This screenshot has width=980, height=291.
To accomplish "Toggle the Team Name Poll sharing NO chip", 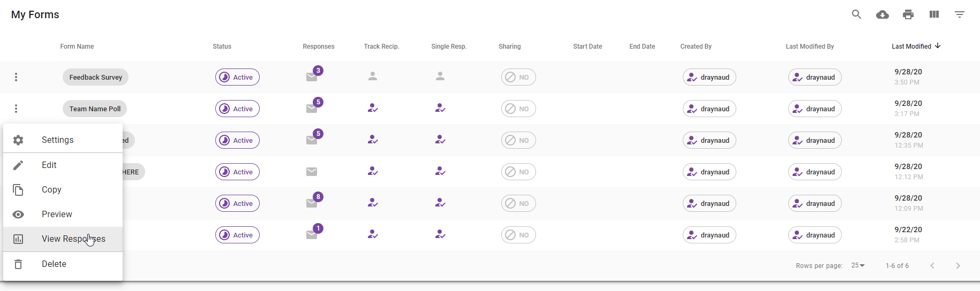I will tap(518, 109).
